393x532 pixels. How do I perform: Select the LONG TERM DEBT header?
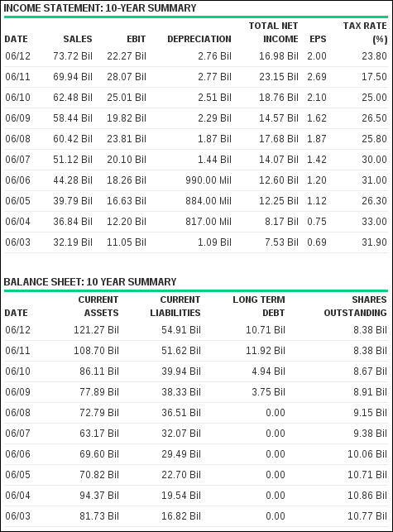[259, 306]
